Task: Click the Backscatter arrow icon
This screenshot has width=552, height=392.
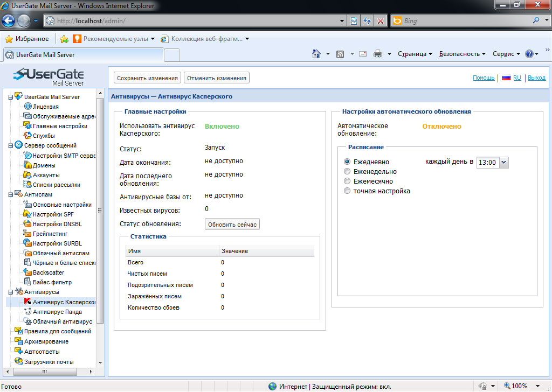Action: click(x=27, y=272)
